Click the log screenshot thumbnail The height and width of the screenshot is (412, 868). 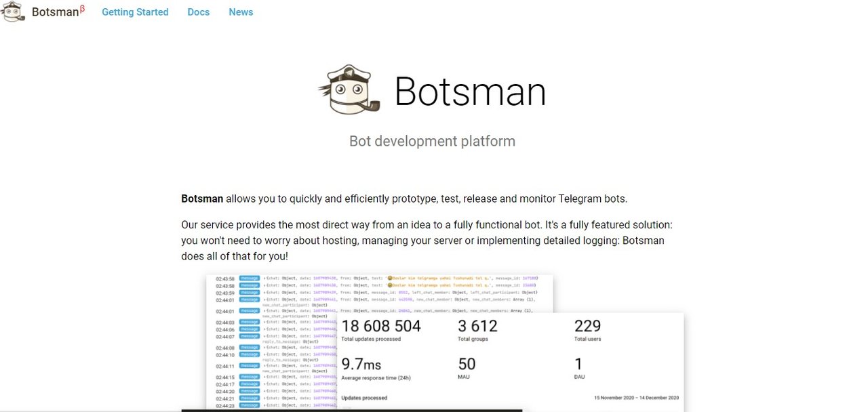[x=271, y=342]
